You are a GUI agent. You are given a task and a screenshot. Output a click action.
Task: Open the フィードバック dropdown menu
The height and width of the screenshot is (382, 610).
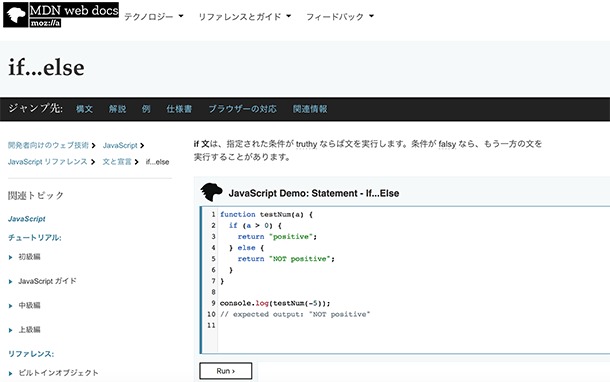click(340, 17)
